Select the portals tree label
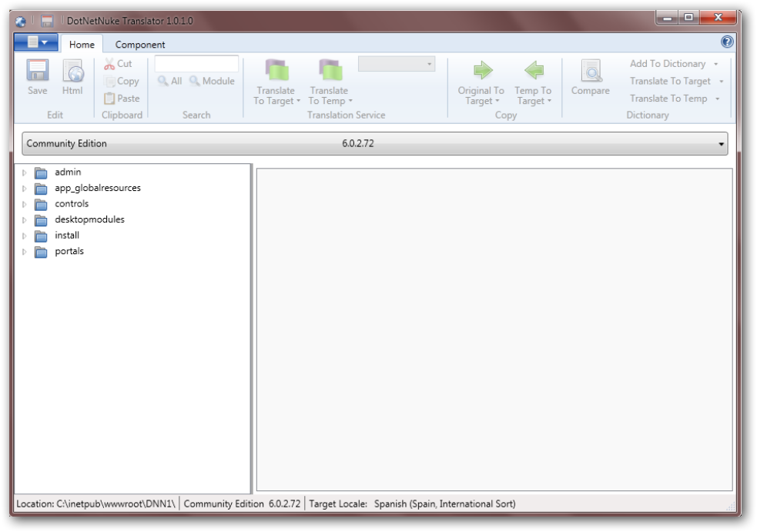The image size is (757, 532). click(x=69, y=251)
